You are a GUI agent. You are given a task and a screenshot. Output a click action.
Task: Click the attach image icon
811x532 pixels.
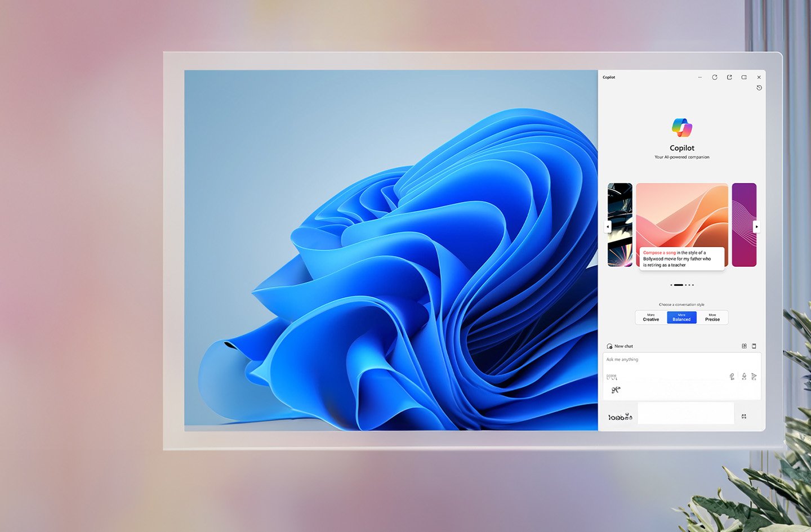point(732,377)
